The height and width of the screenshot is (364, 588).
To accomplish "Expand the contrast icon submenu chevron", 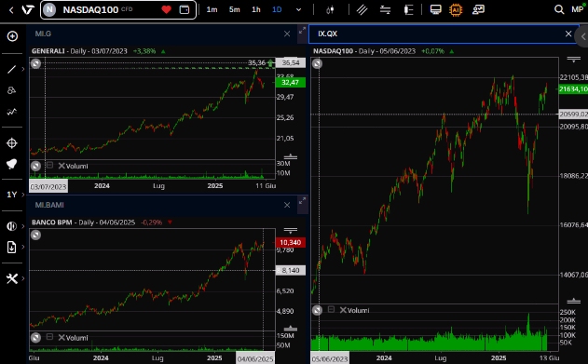I will pyautogui.click(x=23, y=226).
